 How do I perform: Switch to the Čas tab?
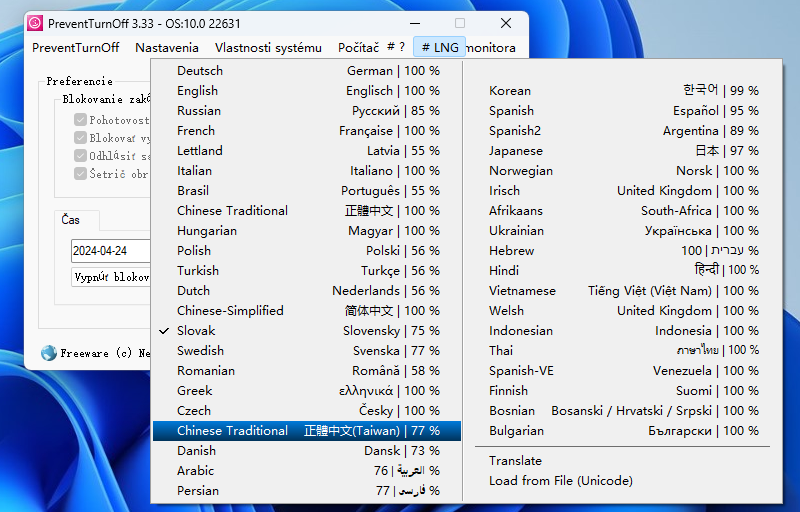[x=71, y=220]
